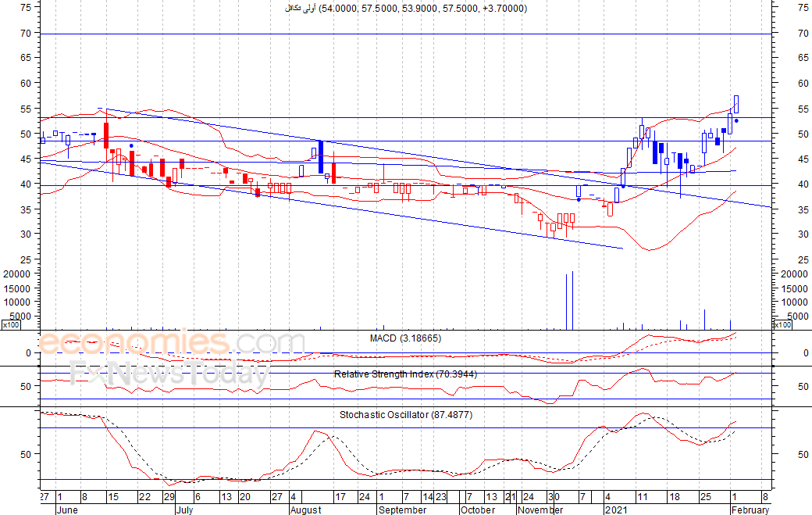Click the 70 price on left axis
The width and height of the screenshot is (812, 515).
[x=26, y=33]
